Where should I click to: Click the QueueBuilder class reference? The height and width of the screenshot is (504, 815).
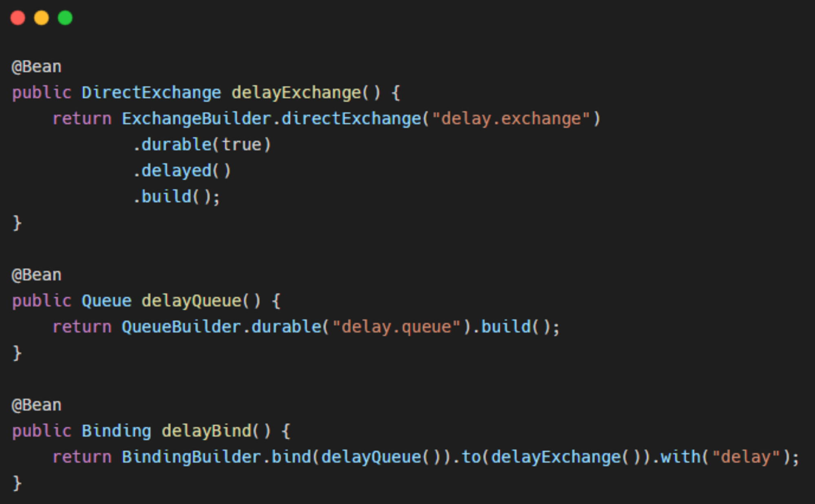(x=181, y=327)
